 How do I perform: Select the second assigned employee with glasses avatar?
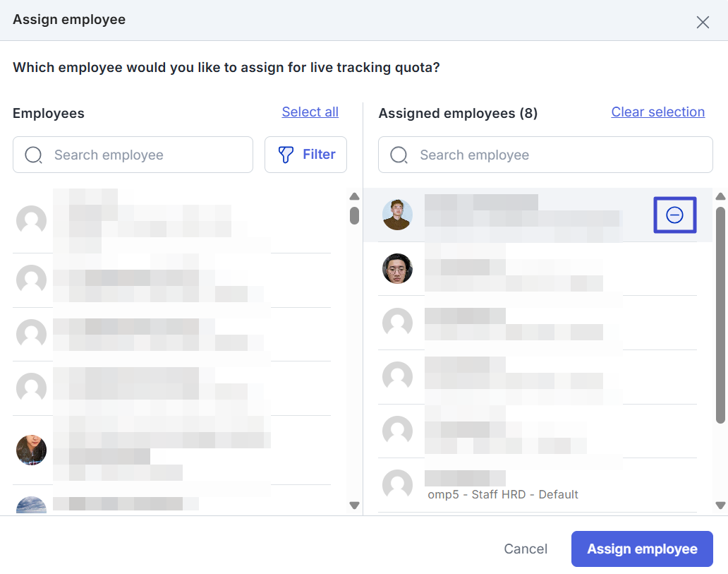point(397,269)
